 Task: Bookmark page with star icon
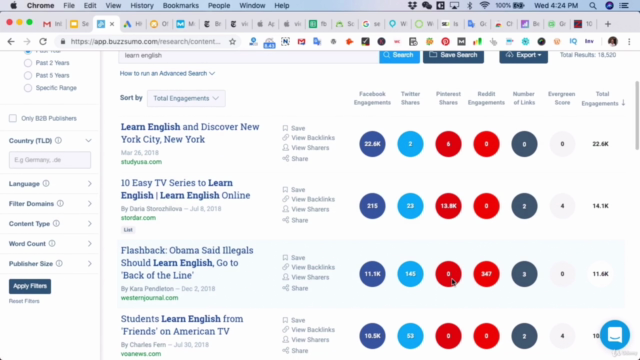pyautogui.click(x=232, y=42)
